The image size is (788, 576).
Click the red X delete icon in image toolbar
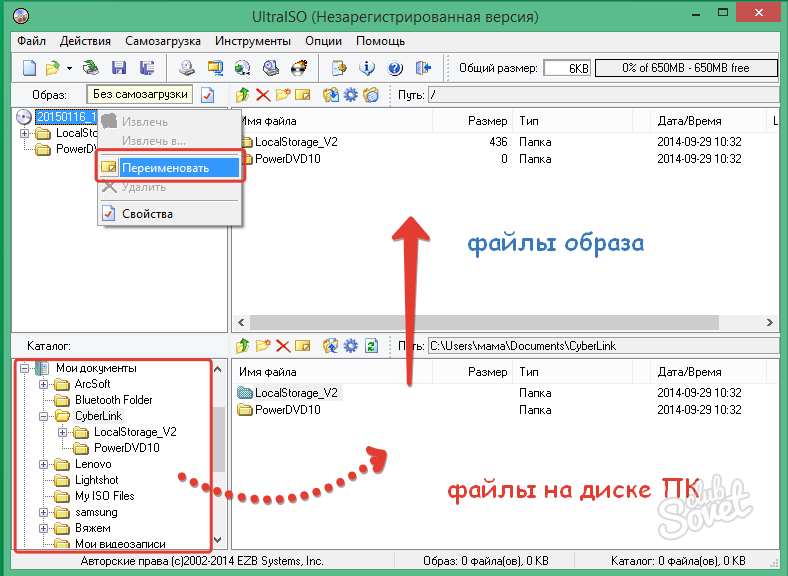click(x=263, y=94)
